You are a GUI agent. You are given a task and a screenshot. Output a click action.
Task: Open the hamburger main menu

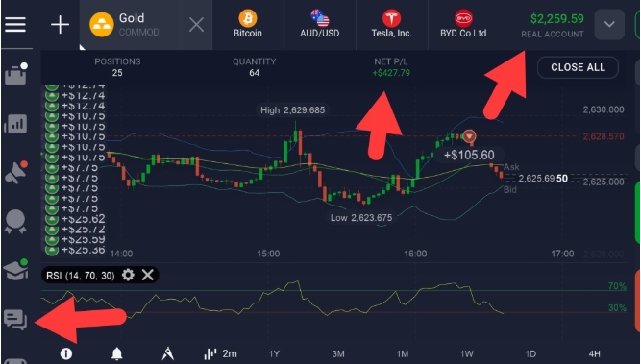(15, 25)
